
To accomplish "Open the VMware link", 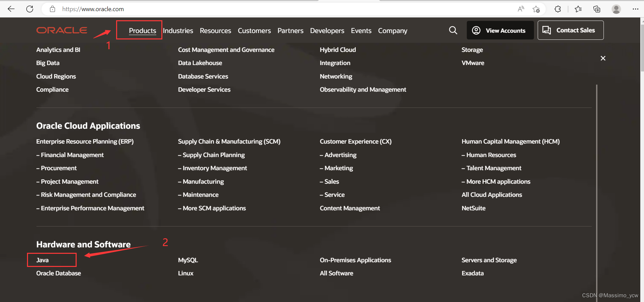I will 473,63.
